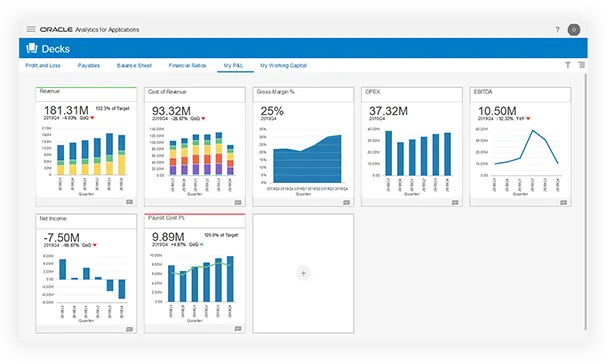Screen dimensions: 607x364
Task: Click the filter funnel icon
Action: (x=568, y=65)
